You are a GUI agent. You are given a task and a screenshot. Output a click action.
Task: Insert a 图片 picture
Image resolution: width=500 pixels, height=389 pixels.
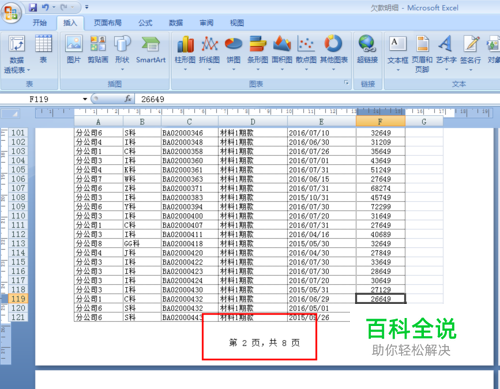[74, 49]
